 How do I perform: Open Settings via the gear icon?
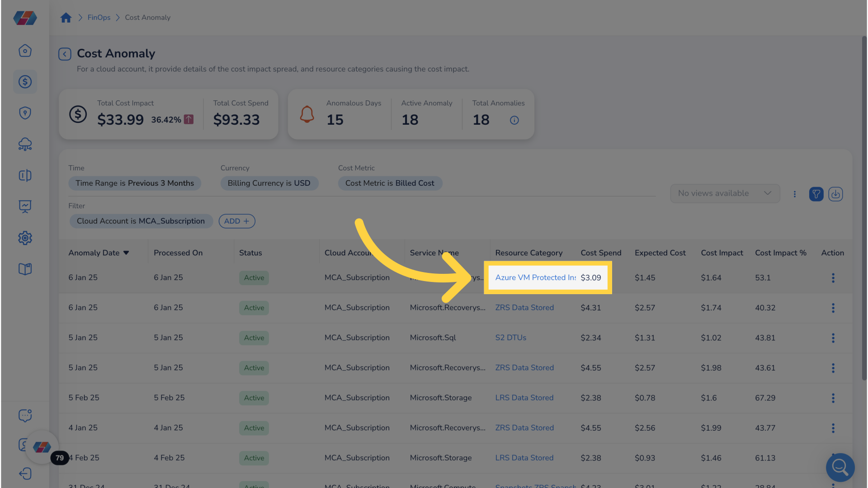coord(25,238)
